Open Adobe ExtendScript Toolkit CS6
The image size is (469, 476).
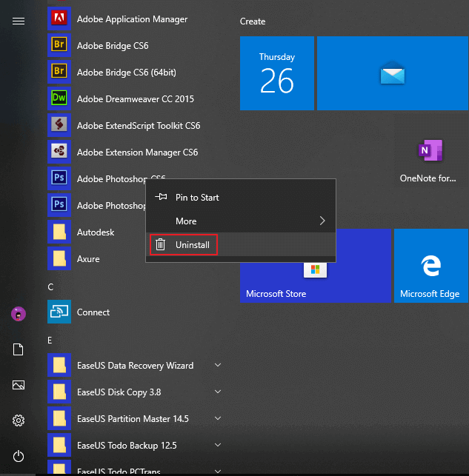(138, 126)
